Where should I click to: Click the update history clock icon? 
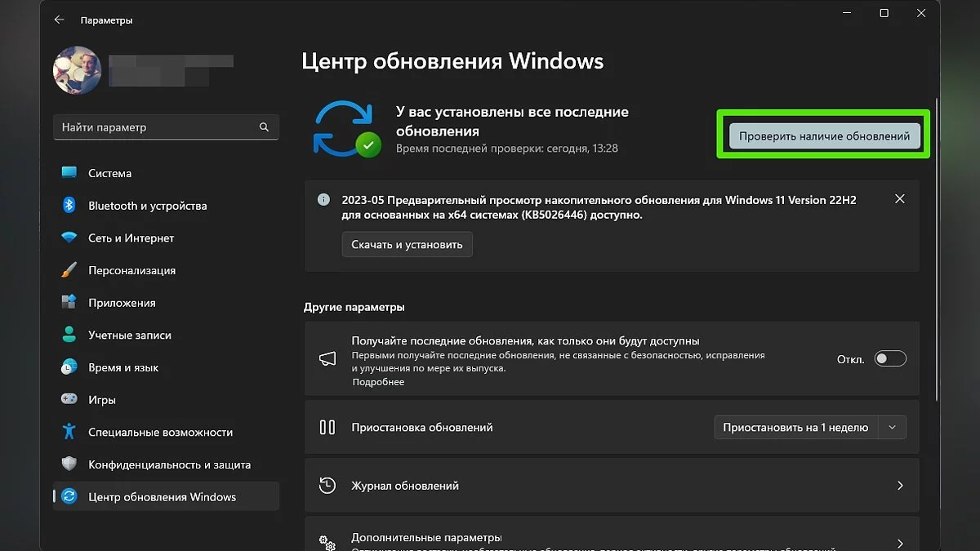327,486
